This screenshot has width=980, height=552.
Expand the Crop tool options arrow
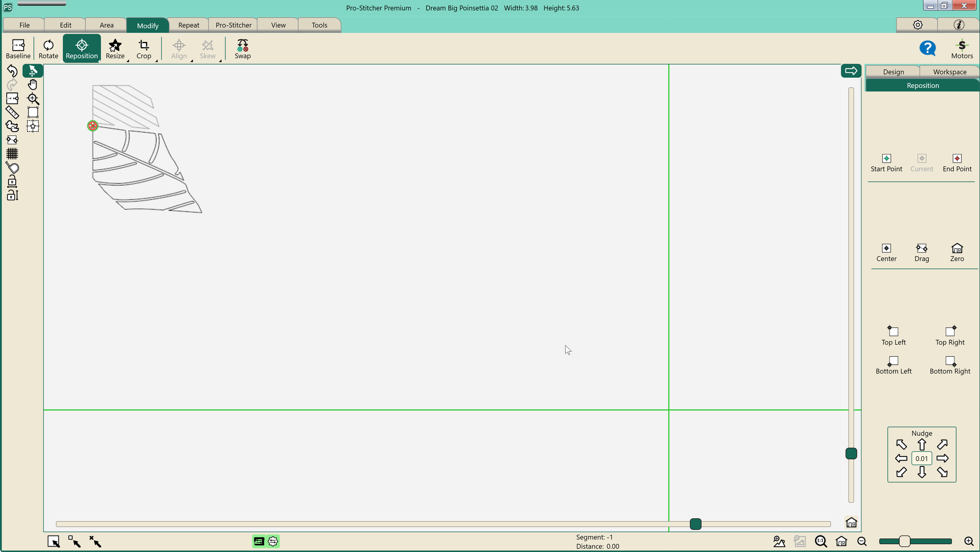point(156,61)
